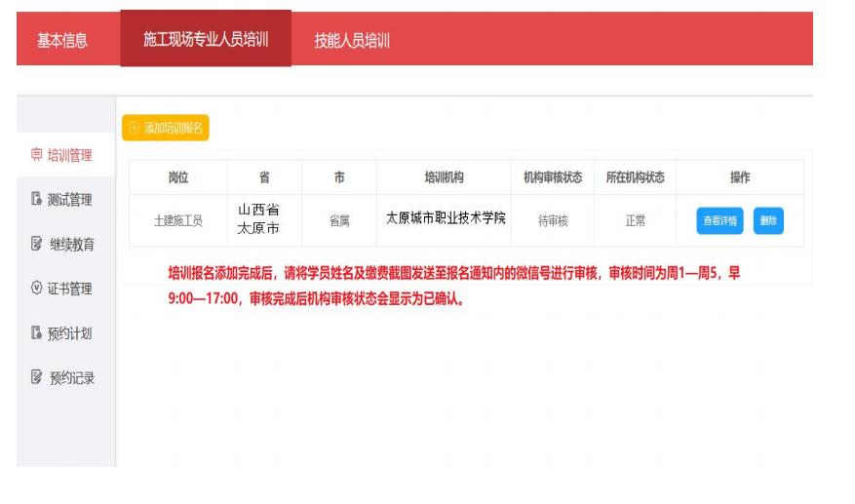Click the 继续教育 pencil icon
Image resolution: width=855 pixels, height=504 pixels.
point(36,244)
